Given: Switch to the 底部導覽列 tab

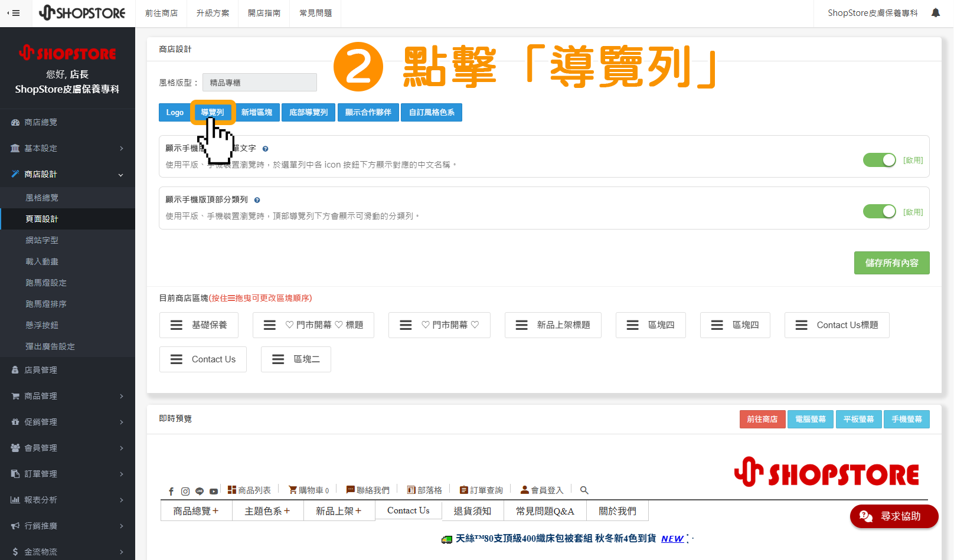Looking at the screenshot, I should pos(309,112).
